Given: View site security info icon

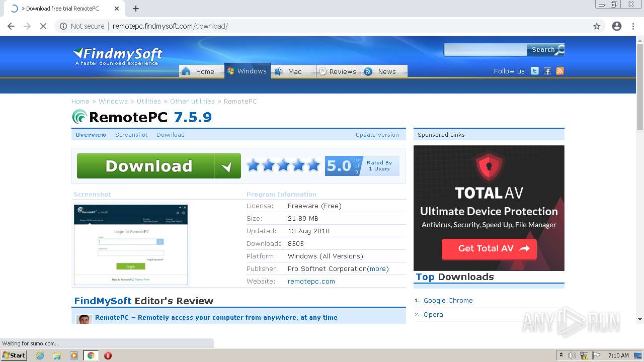Looking at the screenshot, I should 63,26.
